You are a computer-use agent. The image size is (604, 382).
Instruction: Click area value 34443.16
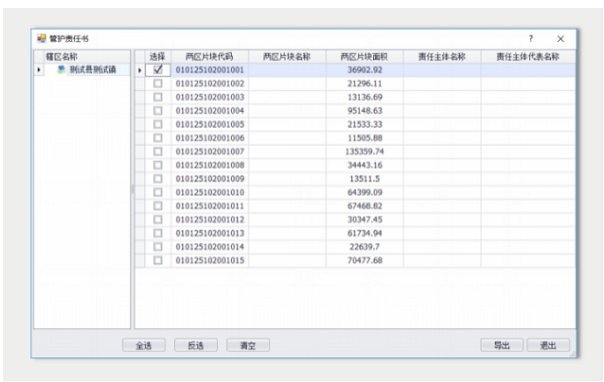click(365, 165)
